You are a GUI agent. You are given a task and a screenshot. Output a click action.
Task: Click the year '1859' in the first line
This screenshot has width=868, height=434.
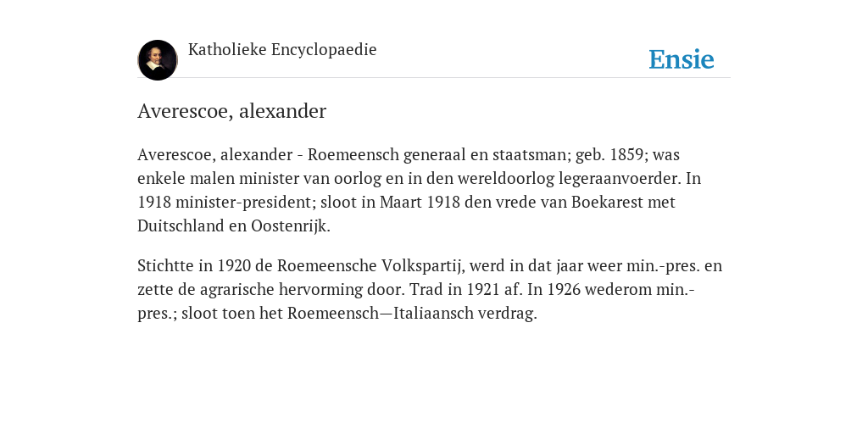point(626,154)
